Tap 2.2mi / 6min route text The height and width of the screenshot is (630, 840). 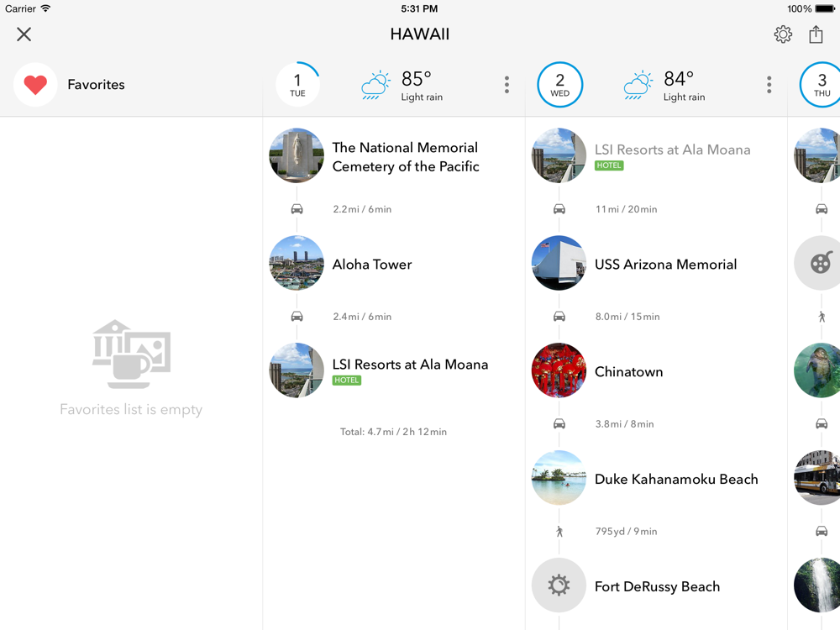(x=362, y=209)
